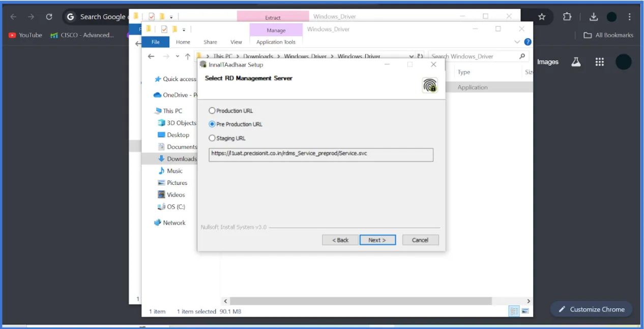Click Explorer forward arrow button
Screen dimensions: 644x329
coord(166,56)
